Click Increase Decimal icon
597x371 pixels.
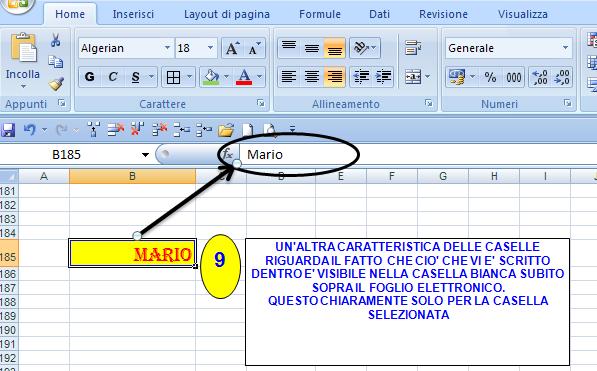(x=540, y=77)
